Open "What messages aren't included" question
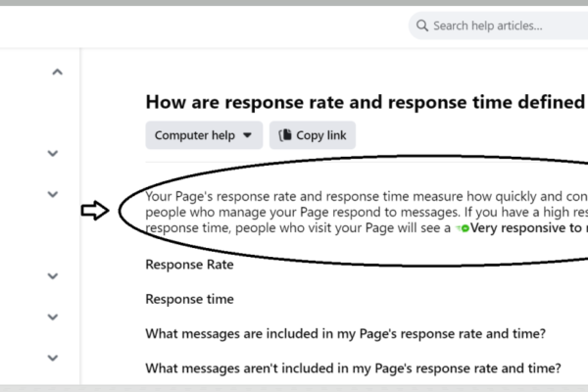588x392 pixels. pos(353,368)
